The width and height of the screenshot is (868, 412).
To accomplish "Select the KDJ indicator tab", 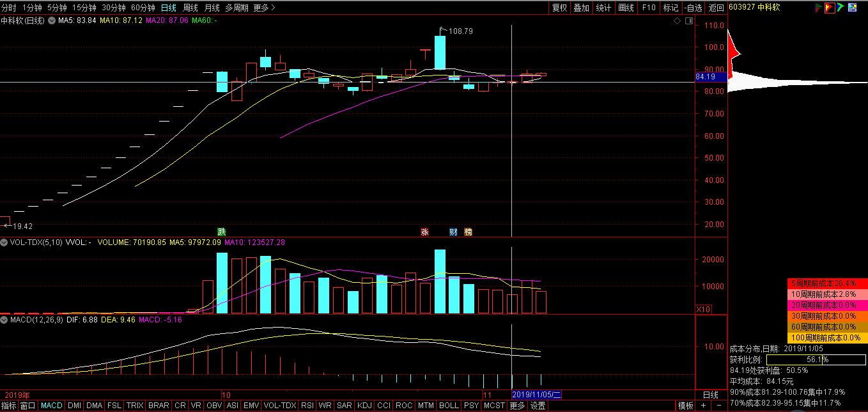I will click(364, 406).
